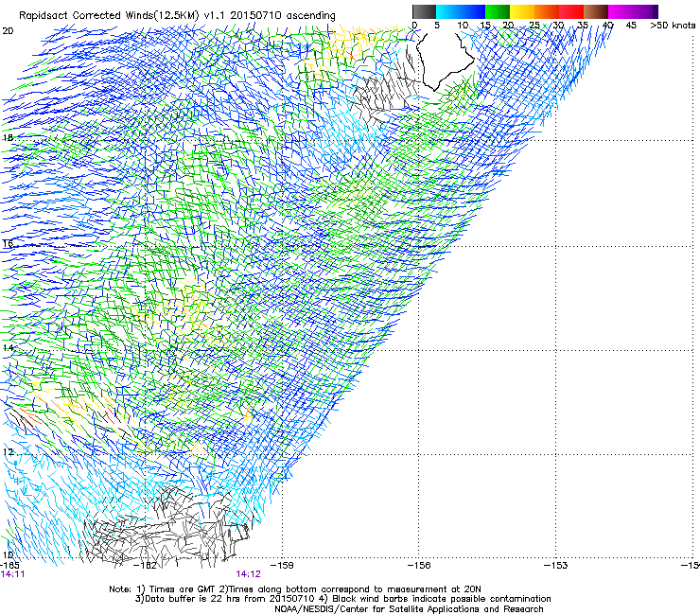Click the green 15-20 knots legend swatch
Image resolution: width=700 pixels, height=615 pixels.
[x=498, y=11]
